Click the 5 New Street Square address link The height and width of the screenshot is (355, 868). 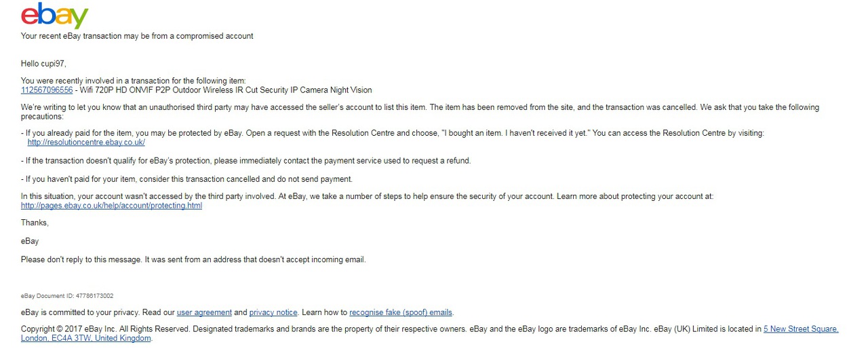801,329
